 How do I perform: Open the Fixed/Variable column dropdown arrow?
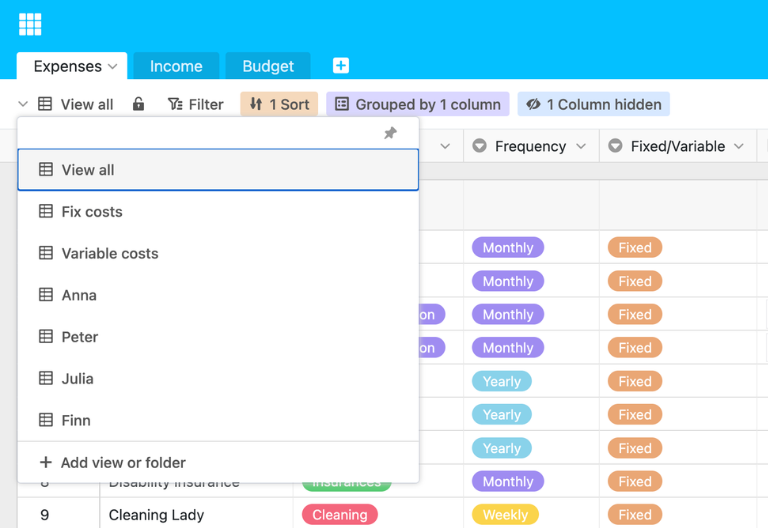(x=739, y=146)
